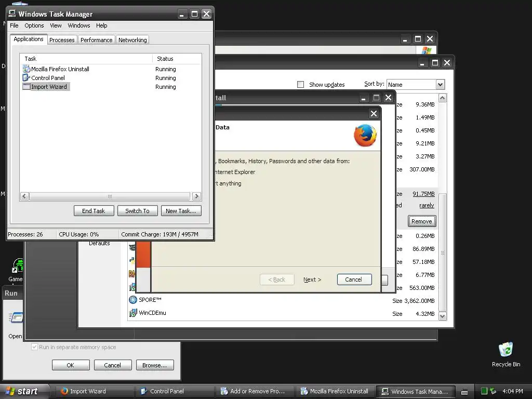Click Next in the Import Wizard

pos(312,280)
